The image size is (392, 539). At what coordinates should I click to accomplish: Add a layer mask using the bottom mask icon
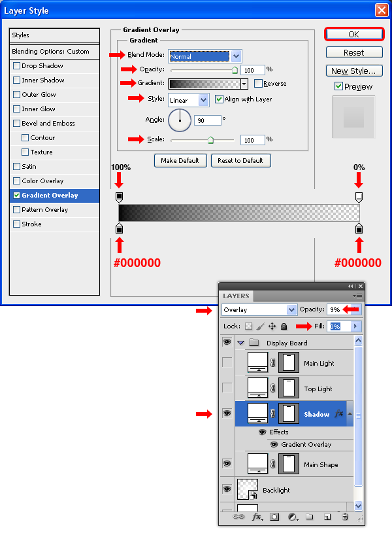(274, 517)
